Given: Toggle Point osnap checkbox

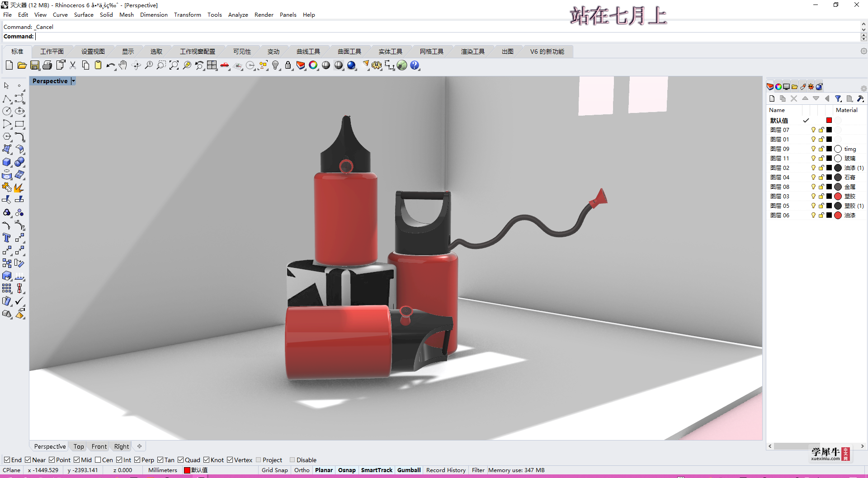Looking at the screenshot, I should point(52,460).
